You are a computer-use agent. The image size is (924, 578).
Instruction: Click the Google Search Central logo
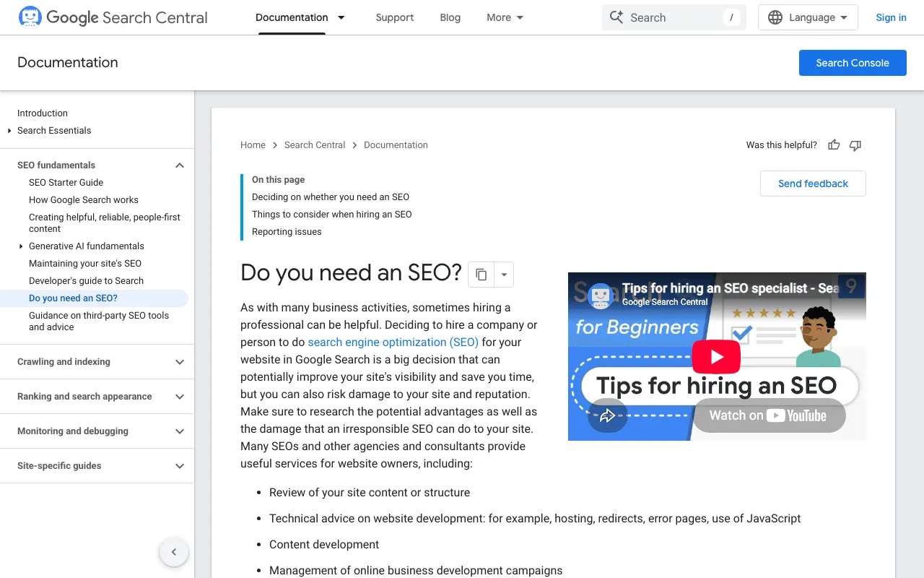tap(113, 17)
